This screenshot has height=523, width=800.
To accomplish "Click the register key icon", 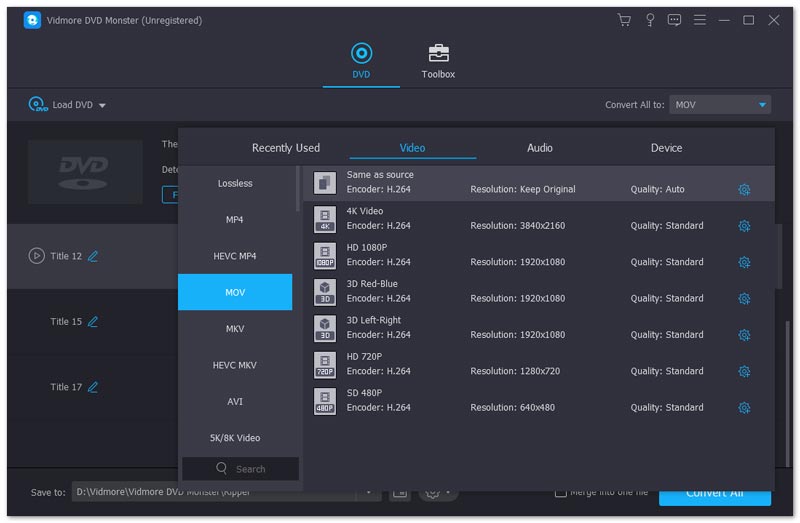I will coord(650,20).
